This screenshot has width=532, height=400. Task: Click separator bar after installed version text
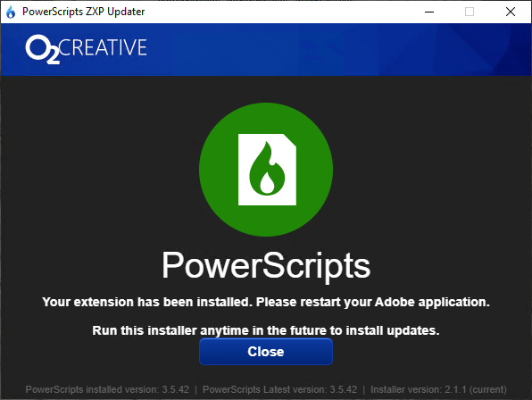(x=195, y=389)
